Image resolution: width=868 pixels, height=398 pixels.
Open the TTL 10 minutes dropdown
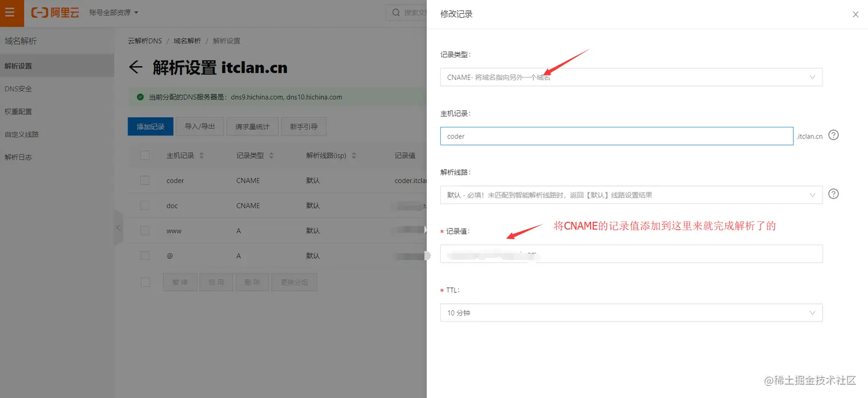[631, 312]
